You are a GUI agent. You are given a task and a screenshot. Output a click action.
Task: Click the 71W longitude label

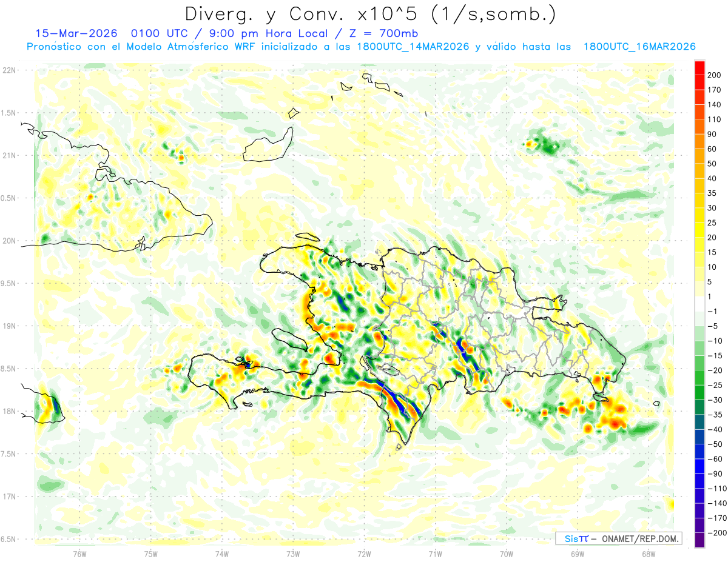[435, 554]
